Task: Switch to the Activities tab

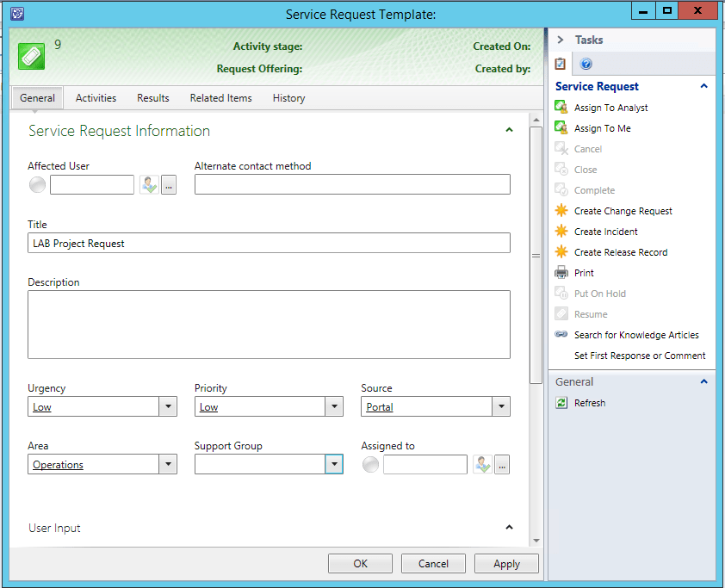Action: 96,98
